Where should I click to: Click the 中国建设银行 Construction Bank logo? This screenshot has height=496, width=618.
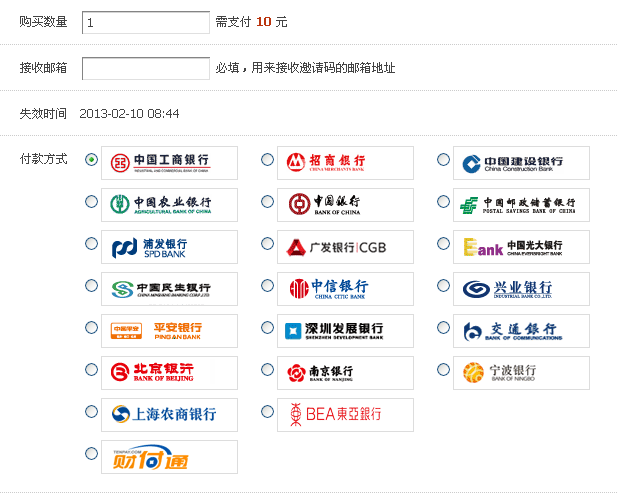point(521,163)
